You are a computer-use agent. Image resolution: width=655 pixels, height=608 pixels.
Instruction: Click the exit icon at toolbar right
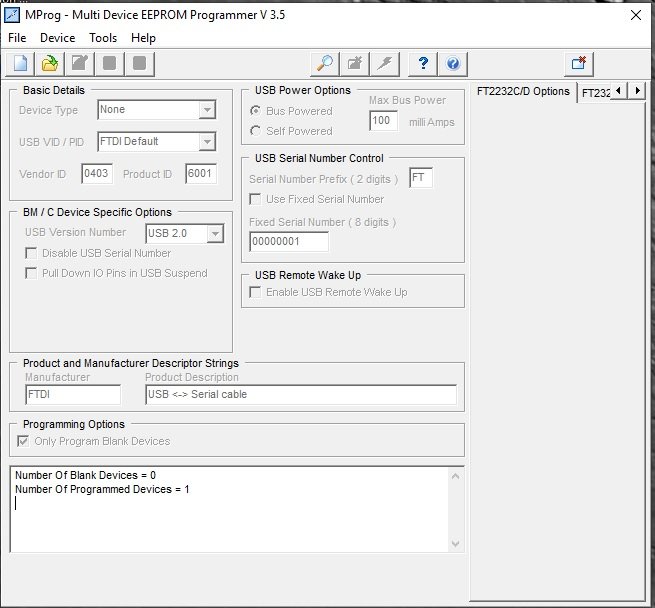coord(579,64)
